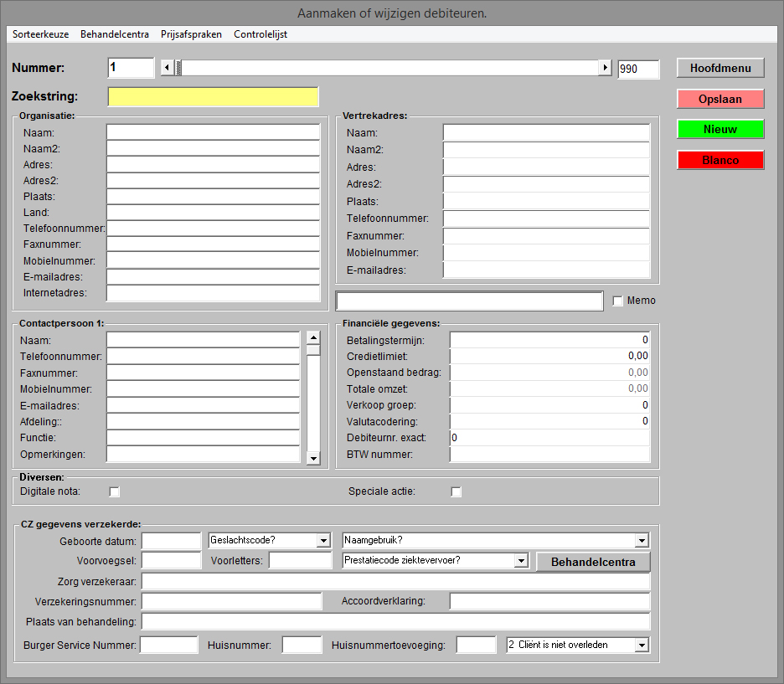The height and width of the screenshot is (684, 784).
Task: Open the Cliënt is niet overleden dropdown
Action: 642,645
